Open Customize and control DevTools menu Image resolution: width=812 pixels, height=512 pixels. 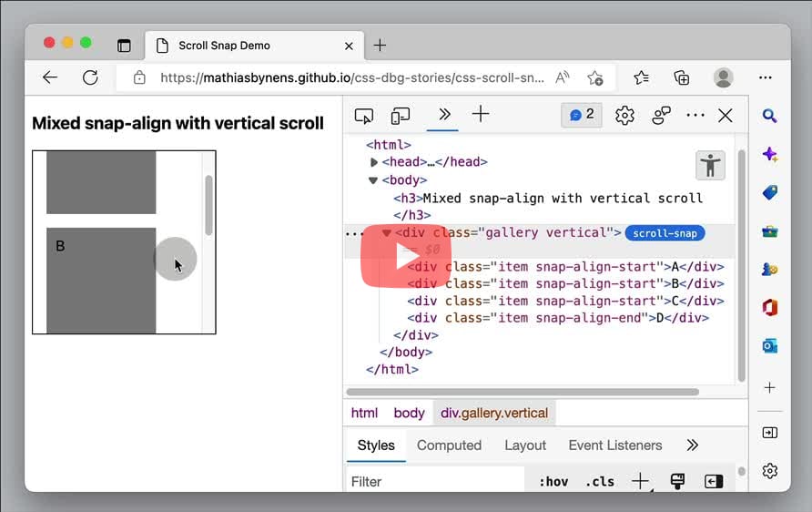point(695,115)
